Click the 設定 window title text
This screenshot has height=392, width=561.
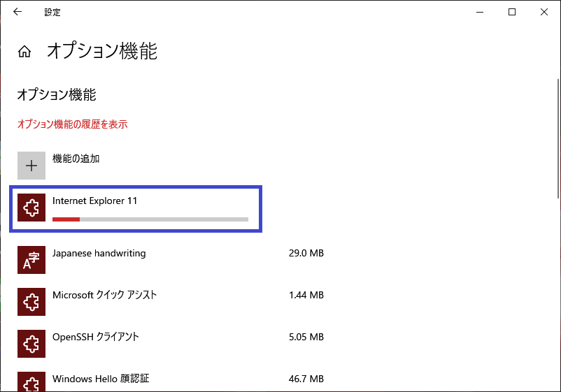[52, 13]
